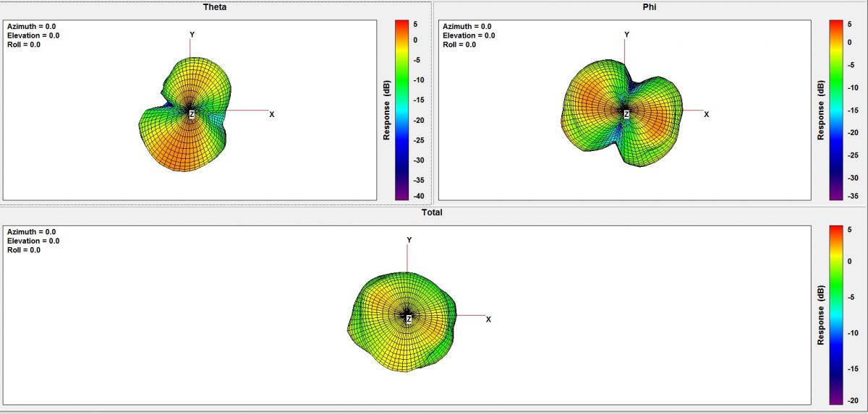The height and width of the screenshot is (414, 868).
Task: Click the Phi panel title
Action: (649, 7)
